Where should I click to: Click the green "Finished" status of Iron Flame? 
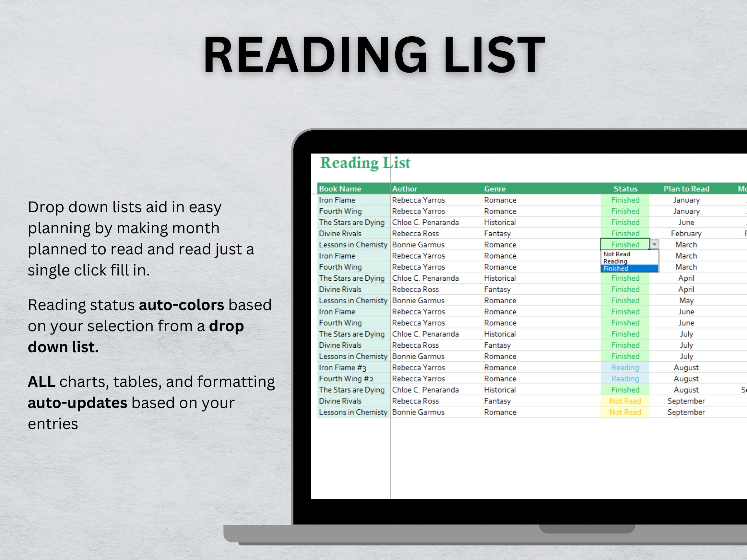pyautogui.click(x=625, y=200)
